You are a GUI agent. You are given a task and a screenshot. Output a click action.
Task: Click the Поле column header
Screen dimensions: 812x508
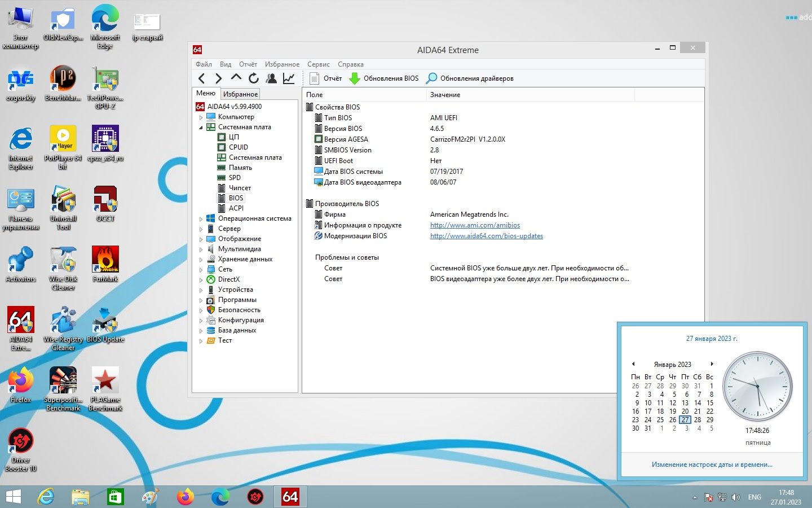[x=364, y=95]
